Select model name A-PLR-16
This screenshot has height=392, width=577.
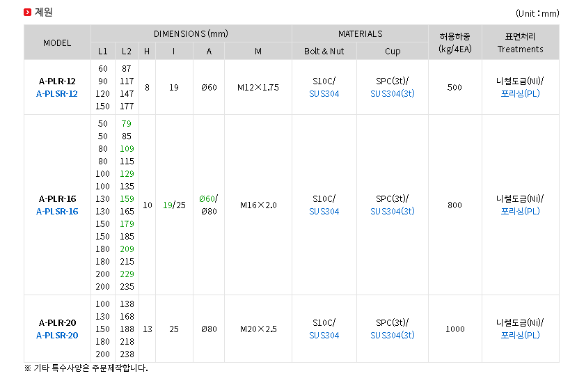click(x=57, y=198)
